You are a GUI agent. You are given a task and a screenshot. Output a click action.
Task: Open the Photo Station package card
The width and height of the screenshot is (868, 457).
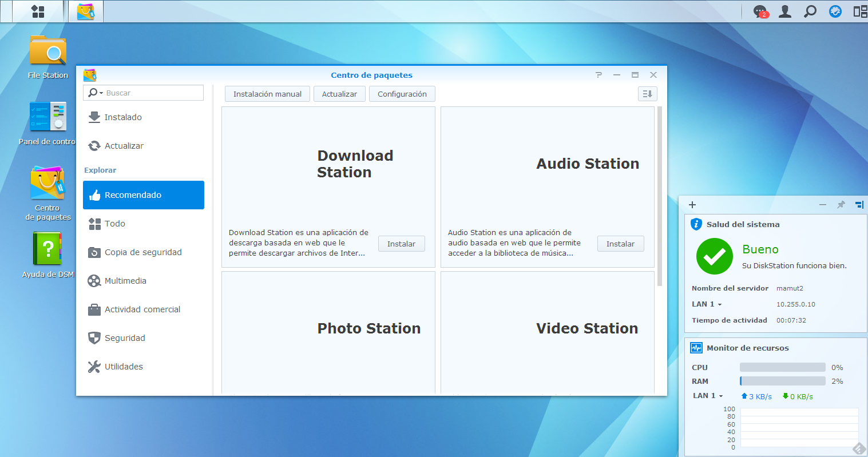[328, 332]
